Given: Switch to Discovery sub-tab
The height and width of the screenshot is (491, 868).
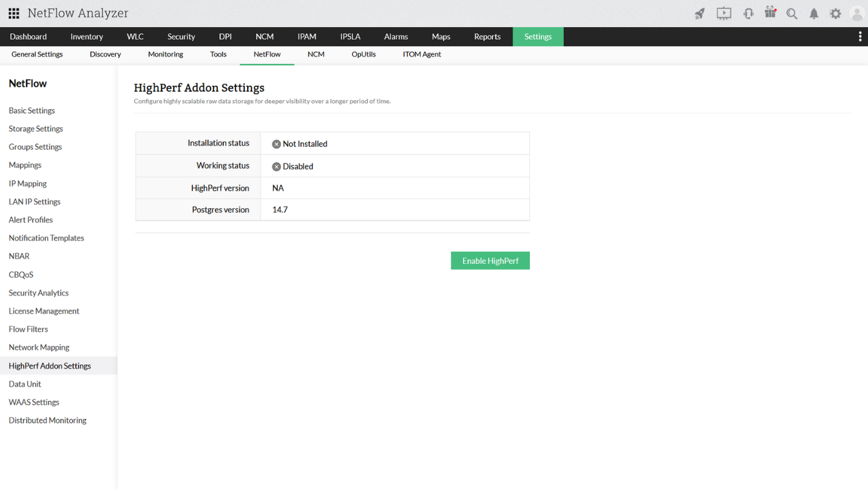Looking at the screenshot, I should tap(105, 54).
